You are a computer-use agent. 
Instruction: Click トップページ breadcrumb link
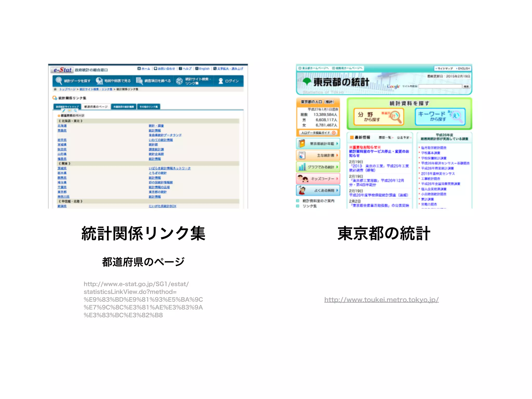point(67,89)
